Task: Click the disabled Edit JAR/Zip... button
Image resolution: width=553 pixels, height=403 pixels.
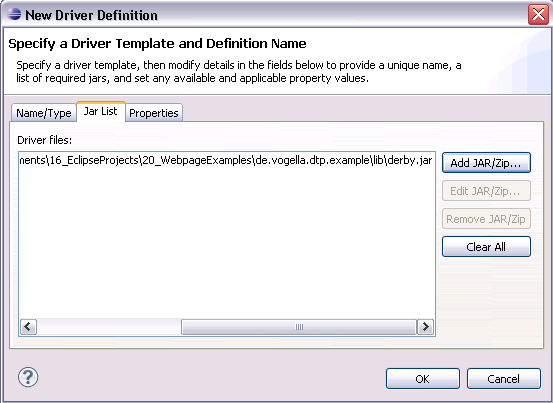Action: click(x=486, y=191)
